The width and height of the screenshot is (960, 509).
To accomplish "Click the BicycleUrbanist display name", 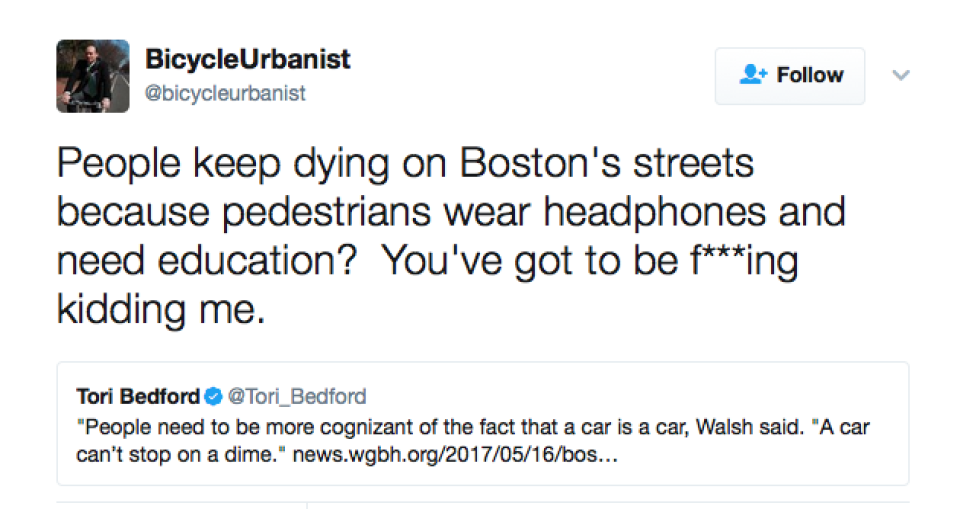I will [x=248, y=60].
